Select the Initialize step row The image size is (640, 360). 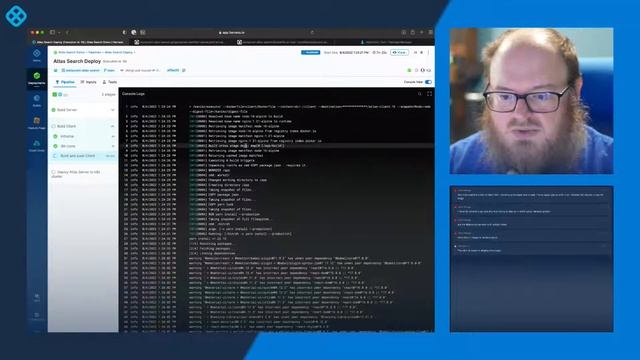point(83,136)
